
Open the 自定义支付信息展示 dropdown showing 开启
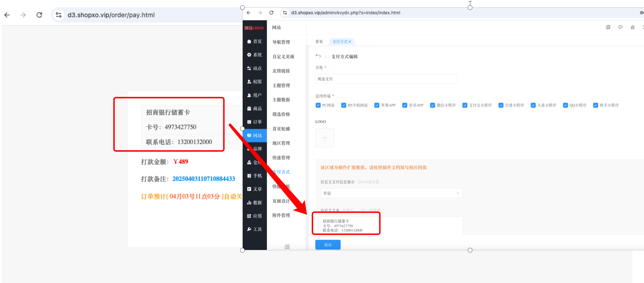(x=391, y=193)
